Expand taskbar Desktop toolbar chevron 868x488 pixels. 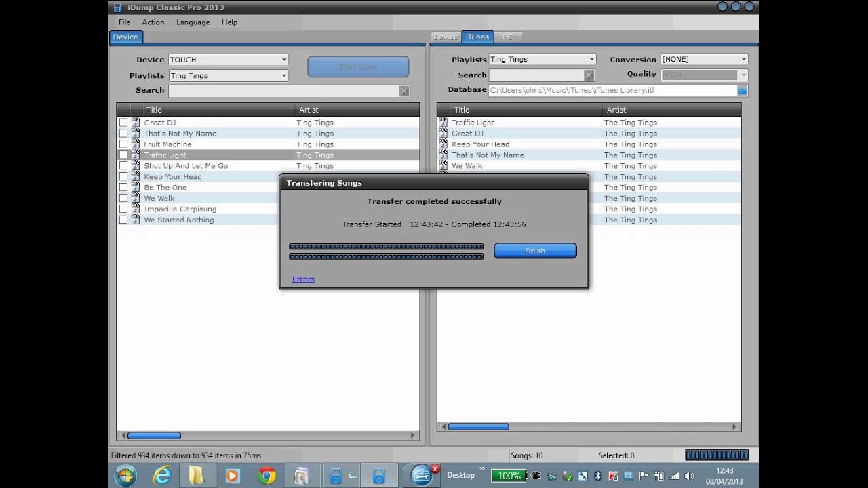[482, 469]
